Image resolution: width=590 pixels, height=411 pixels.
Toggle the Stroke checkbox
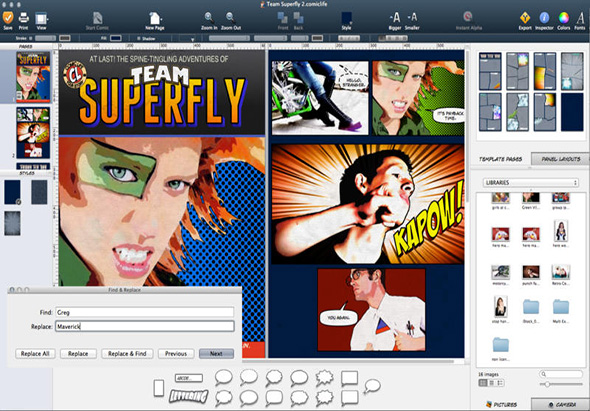[x=31, y=38]
